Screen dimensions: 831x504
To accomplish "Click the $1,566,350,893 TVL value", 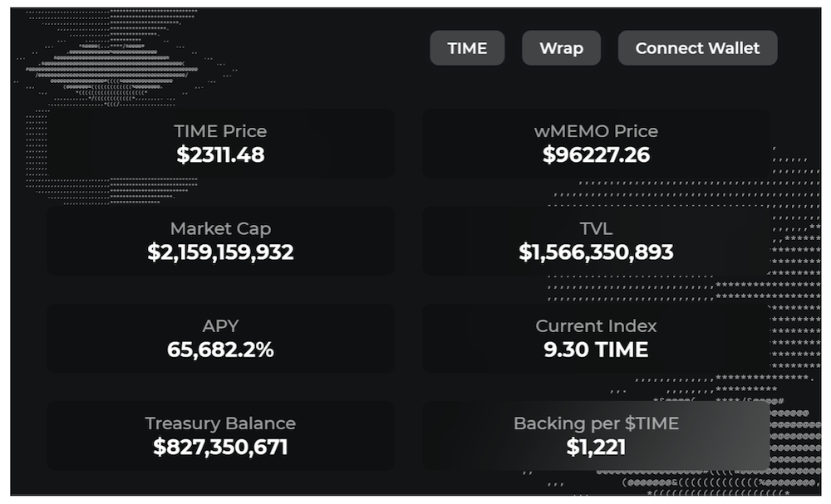I will [596, 252].
